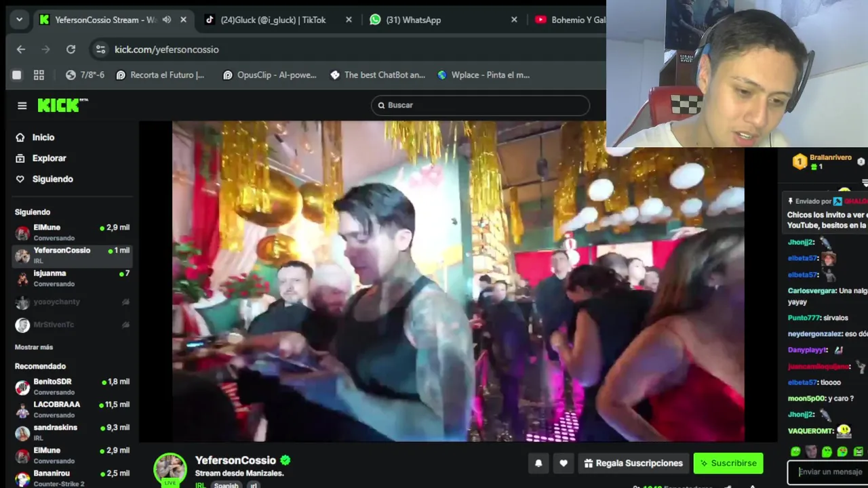Open the Recorta el Futuro bookmark

(160, 75)
